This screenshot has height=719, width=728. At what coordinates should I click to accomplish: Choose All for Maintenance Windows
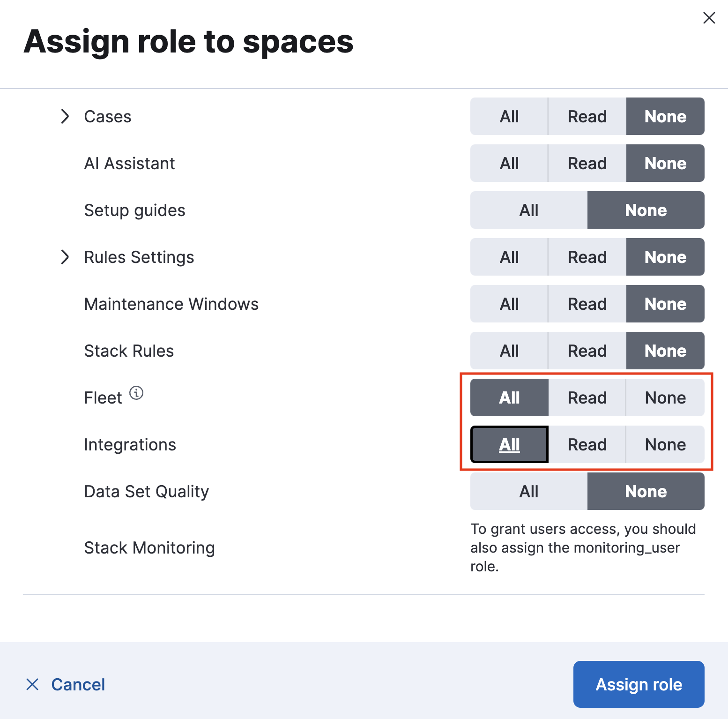509,304
